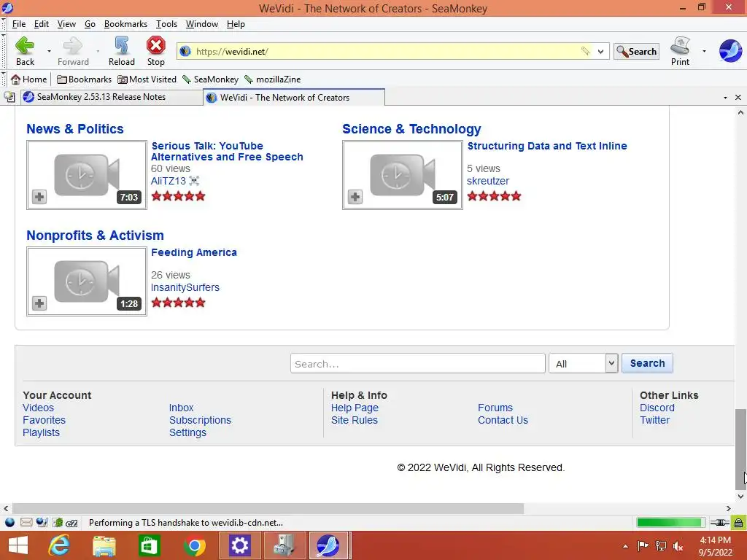Open the Tools menu

[166, 24]
